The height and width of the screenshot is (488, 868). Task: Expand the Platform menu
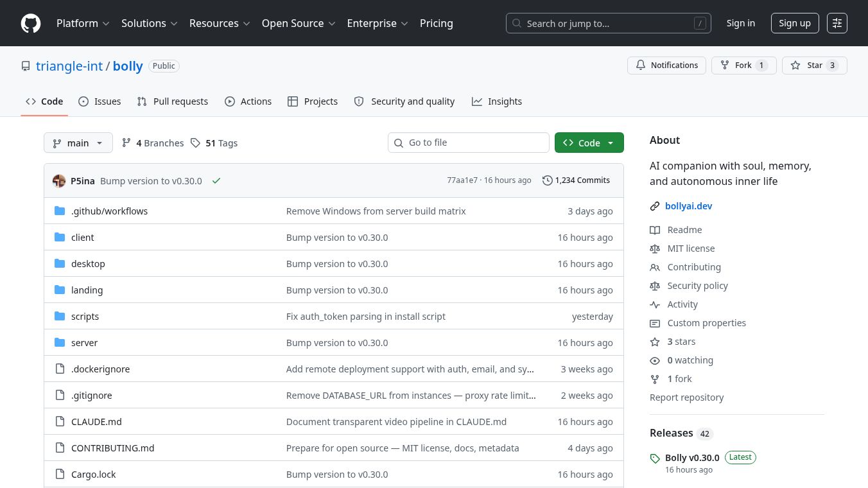[x=83, y=23]
